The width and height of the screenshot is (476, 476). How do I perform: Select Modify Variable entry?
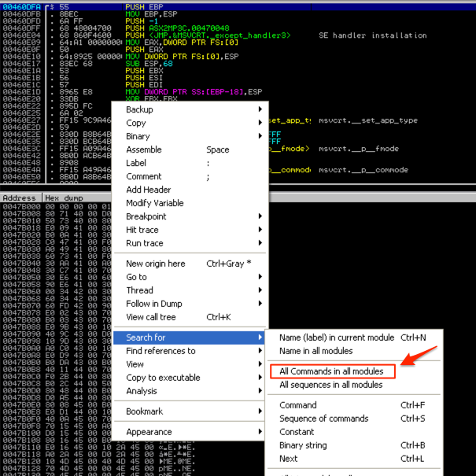tap(190, 203)
